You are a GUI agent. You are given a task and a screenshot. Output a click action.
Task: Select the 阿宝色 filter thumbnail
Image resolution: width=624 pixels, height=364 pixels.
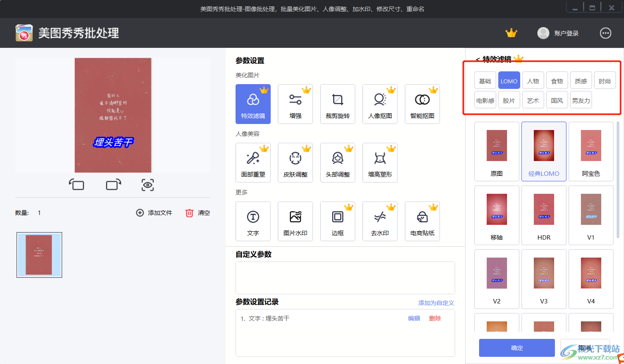pyautogui.click(x=591, y=152)
